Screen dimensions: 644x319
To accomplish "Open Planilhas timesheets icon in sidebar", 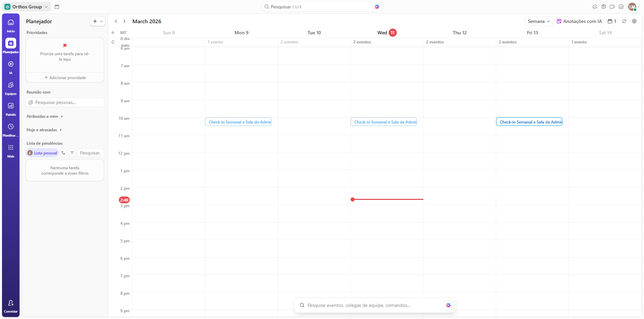I will click(11, 127).
